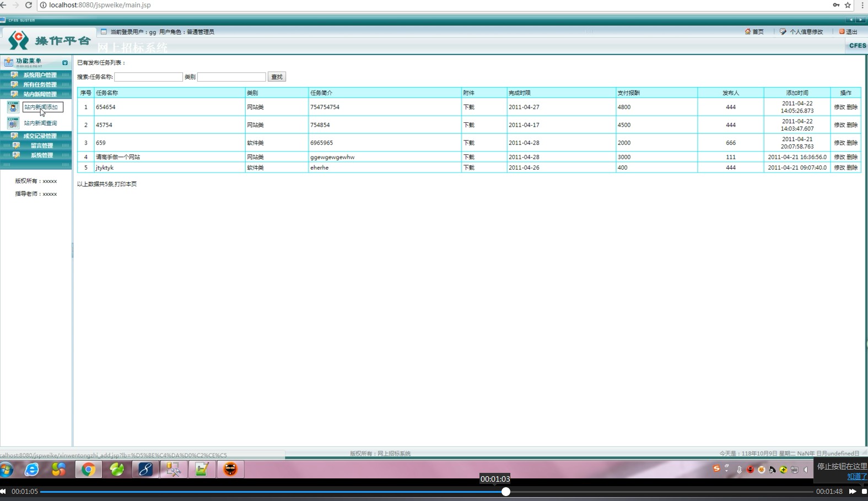Click the 个人信息修改 edit icon
This screenshot has width=868, height=501.
tap(783, 31)
